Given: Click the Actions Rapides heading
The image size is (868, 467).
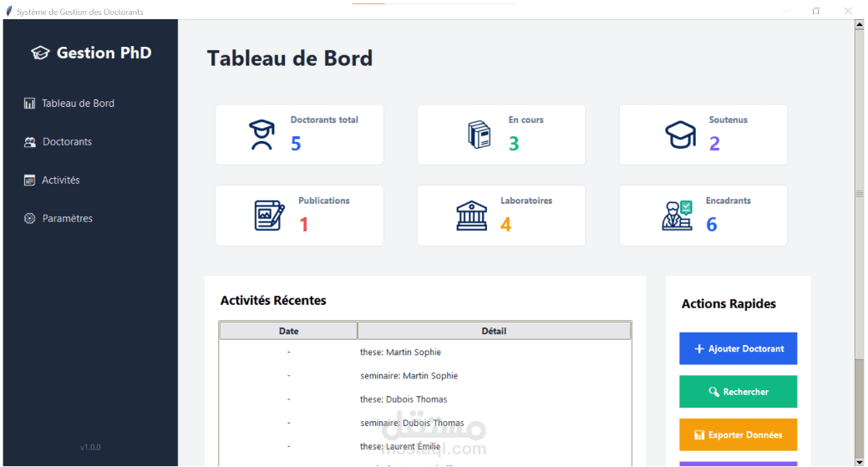Looking at the screenshot, I should click(728, 304).
